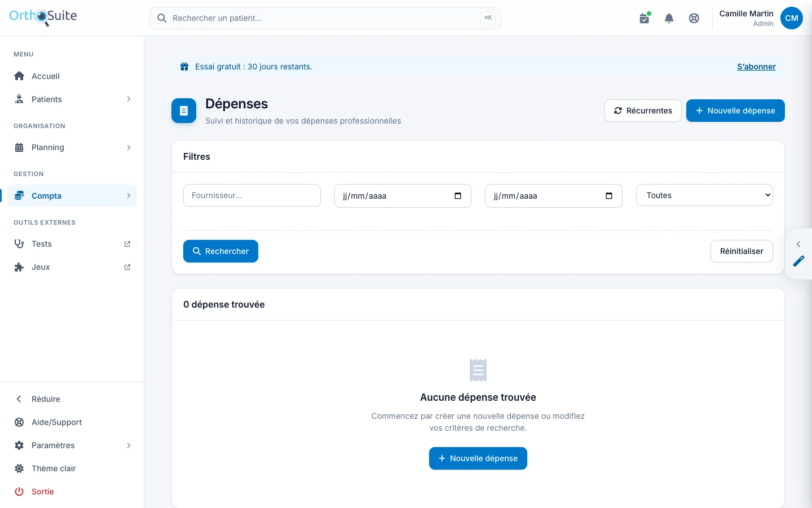Viewport: 812px width, 508px height.
Task: Click the Camille Martin user name
Action: tap(746, 14)
